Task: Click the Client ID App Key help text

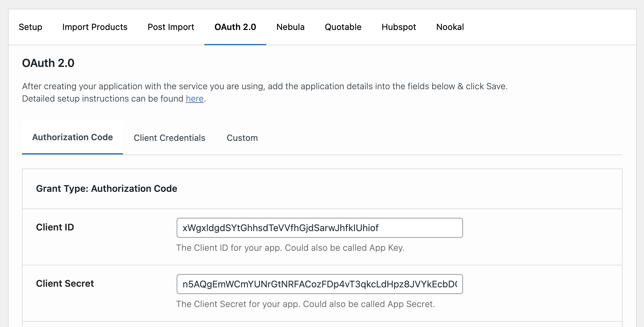Action: (x=290, y=248)
